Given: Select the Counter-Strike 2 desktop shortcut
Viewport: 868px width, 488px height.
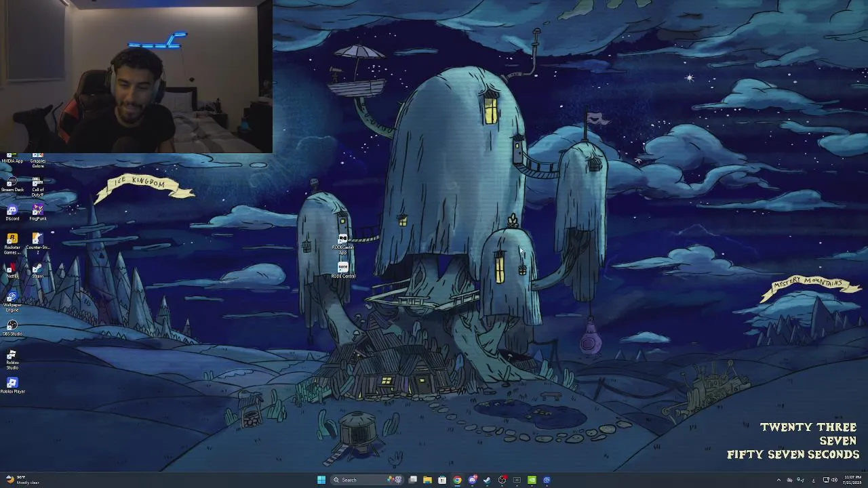Looking at the screenshot, I should point(38,244).
